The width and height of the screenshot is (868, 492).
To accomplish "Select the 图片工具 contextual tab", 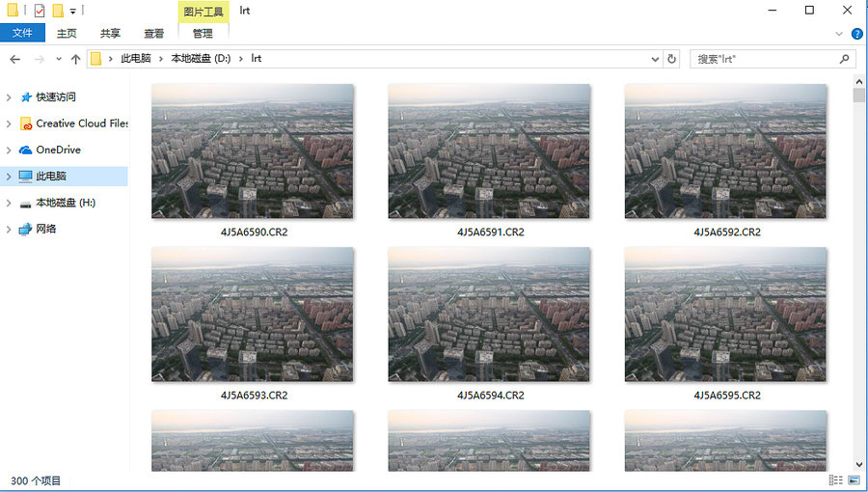I will pos(203,12).
